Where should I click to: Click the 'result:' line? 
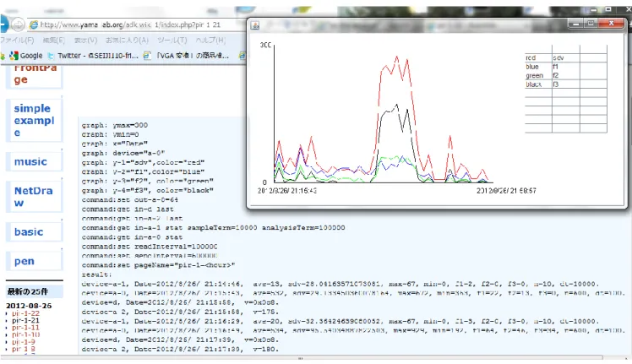click(x=96, y=274)
